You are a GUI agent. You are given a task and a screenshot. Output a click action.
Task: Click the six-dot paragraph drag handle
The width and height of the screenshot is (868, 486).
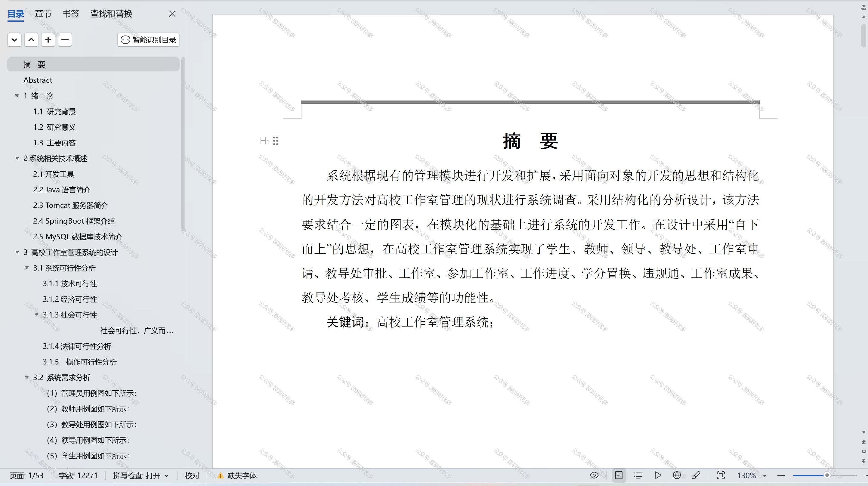click(276, 141)
